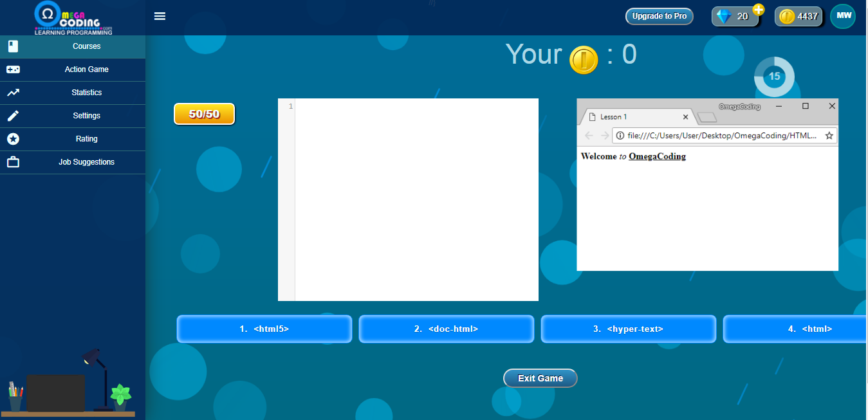Image resolution: width=868 pixels, height=420 pixels.
Task: Select the Rating menu item
Action: point(73,139)
